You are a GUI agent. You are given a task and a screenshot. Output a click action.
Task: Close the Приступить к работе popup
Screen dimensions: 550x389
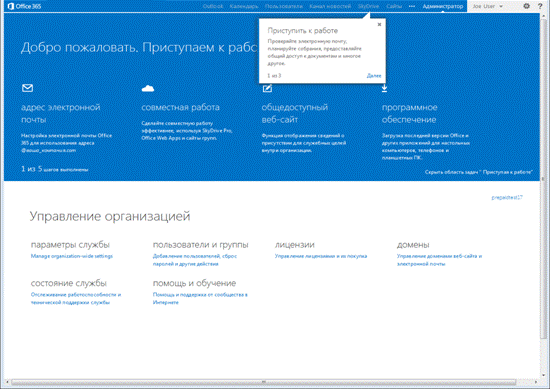[379, 25]
